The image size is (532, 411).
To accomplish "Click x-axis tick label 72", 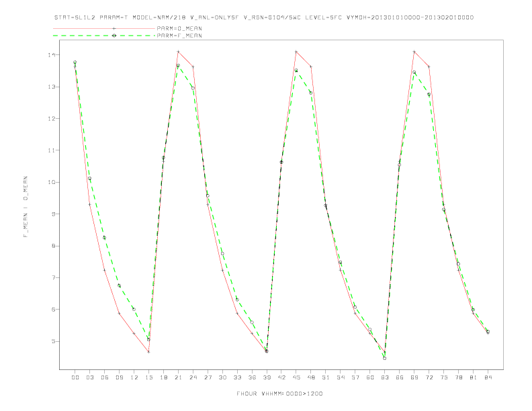I will click(429, 377).
